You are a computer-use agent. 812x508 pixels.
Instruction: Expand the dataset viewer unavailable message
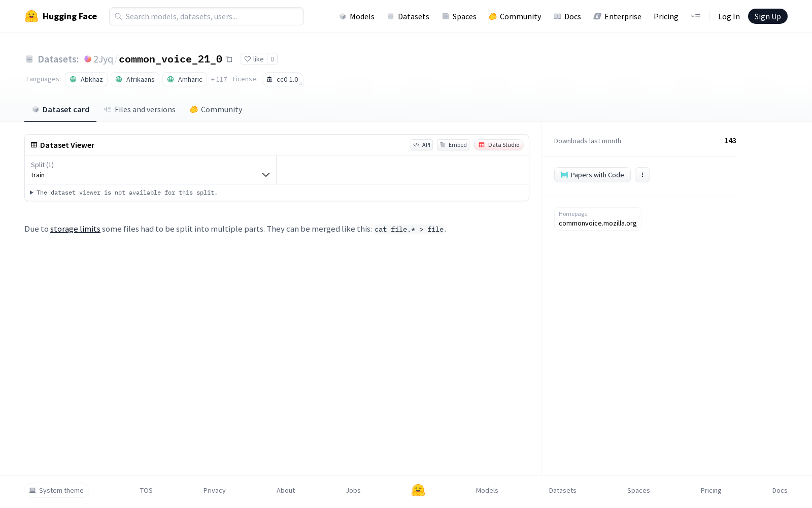pyautogui.click(x=124, y=193)
